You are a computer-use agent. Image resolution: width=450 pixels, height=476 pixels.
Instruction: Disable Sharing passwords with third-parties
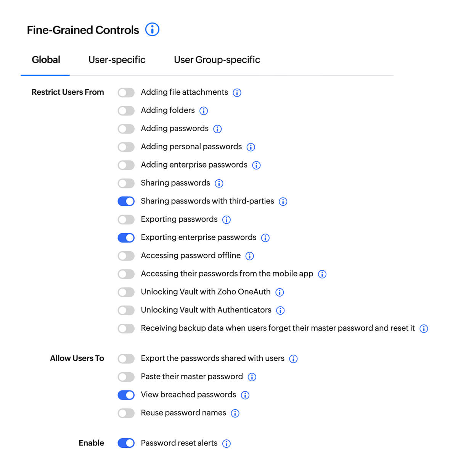(x=126, y=201)
